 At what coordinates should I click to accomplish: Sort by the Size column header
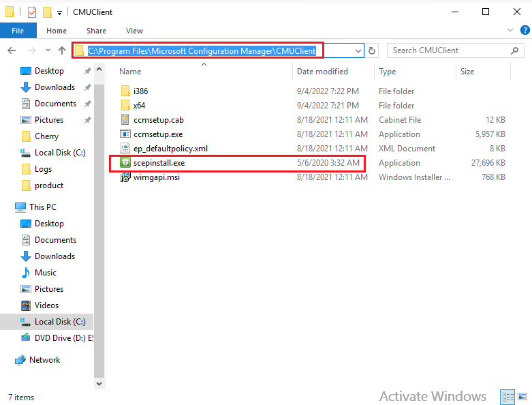pos(467,72)
